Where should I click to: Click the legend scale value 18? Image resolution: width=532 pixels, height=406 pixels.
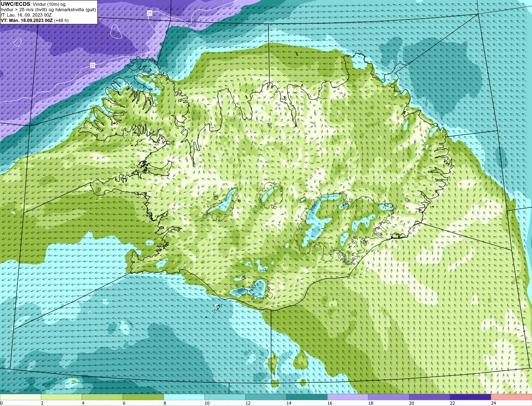[x=370, y=403]
